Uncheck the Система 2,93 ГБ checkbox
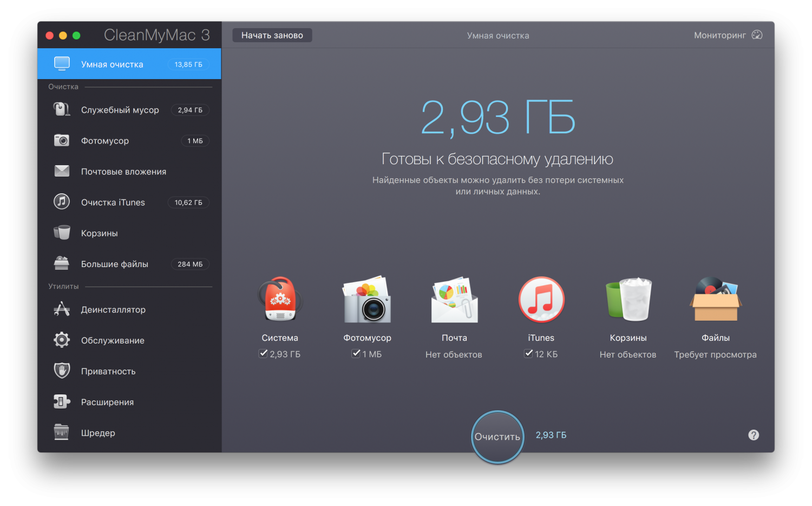 pyautogui.click(x=264, y=353)
